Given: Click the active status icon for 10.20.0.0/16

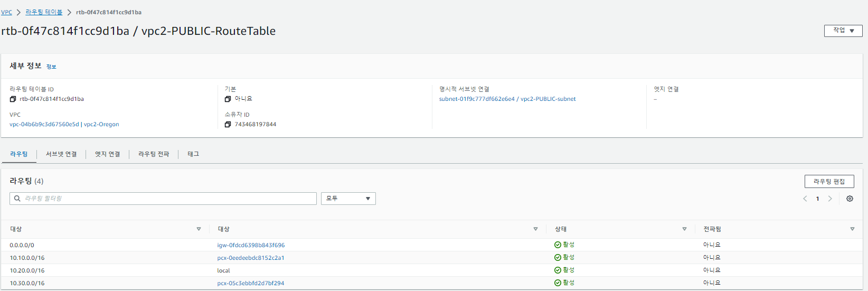Looking at the screenshot, I should coord(558,270).
